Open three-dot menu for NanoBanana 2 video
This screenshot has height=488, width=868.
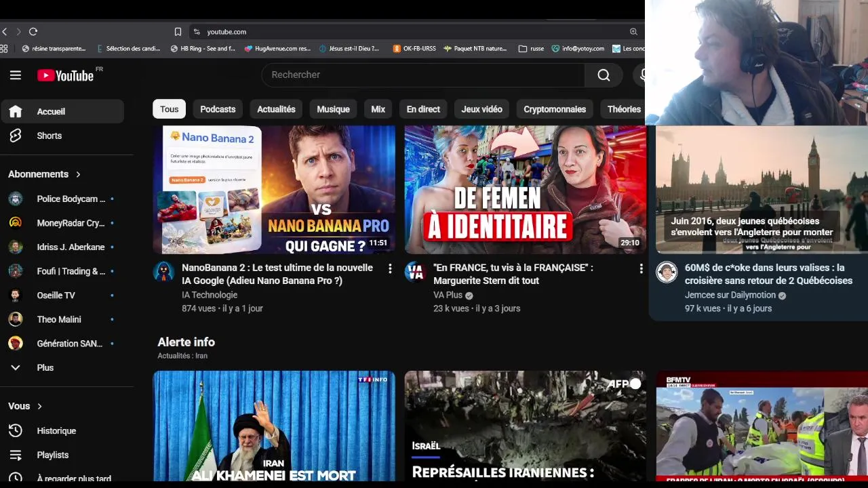(x=390, y=269)
